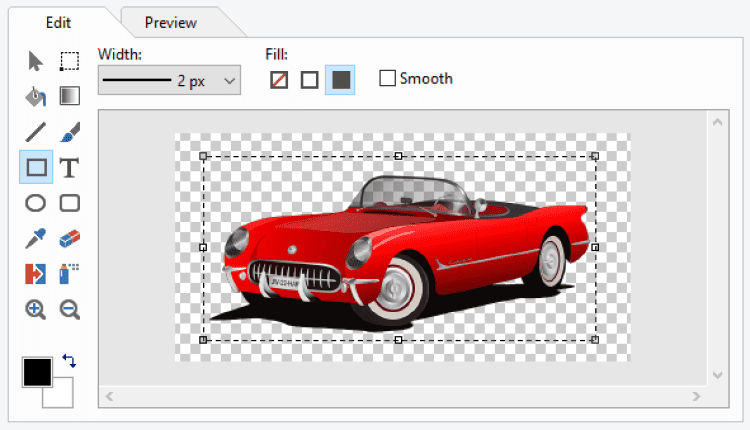This screenshot has height=430, width=750.
Task: Select the ellipse shape tool
Action: click(x=36, y=203)
